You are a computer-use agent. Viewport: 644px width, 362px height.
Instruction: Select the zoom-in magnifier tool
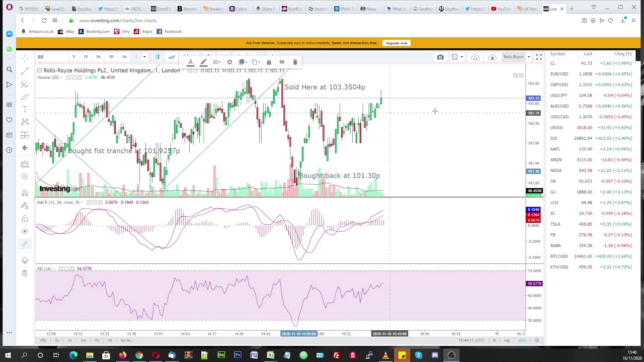tap(25, 176)
